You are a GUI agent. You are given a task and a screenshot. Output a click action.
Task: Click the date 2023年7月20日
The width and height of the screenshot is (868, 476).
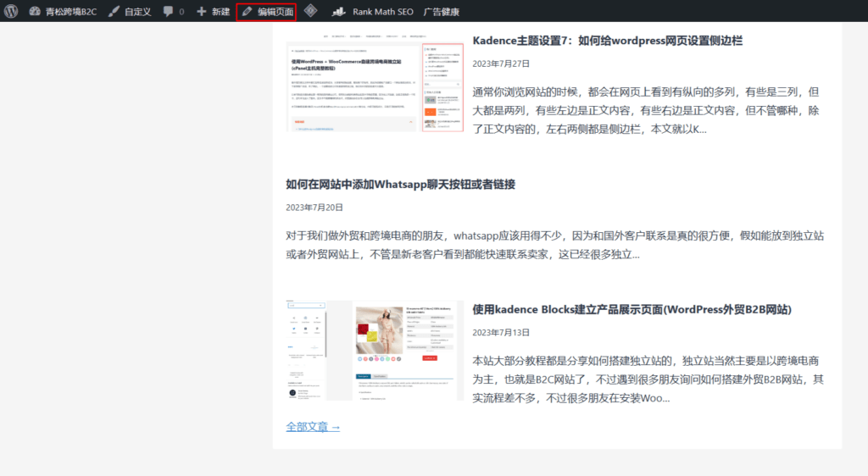tap(314, 207)
